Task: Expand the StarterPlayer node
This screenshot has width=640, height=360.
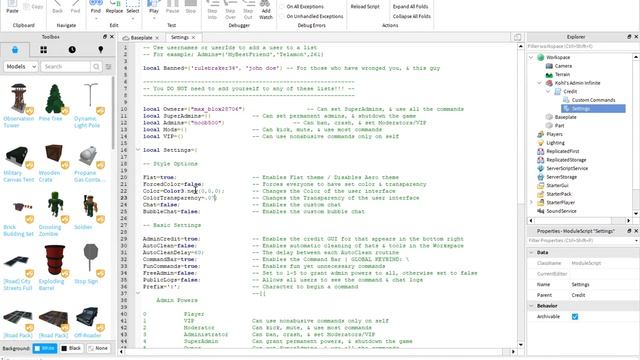Action: pos(531,202)
